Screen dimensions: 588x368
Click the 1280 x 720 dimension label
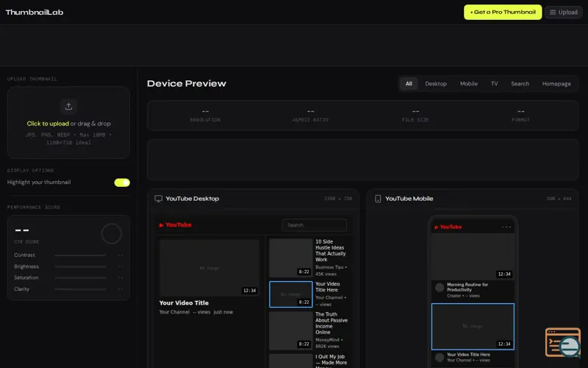(x=338, y=199)
